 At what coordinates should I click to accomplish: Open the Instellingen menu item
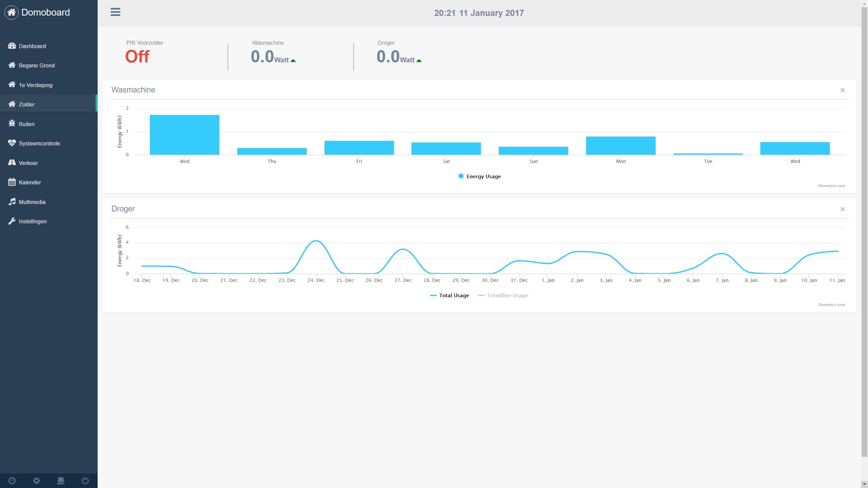[x=48, y=221]
